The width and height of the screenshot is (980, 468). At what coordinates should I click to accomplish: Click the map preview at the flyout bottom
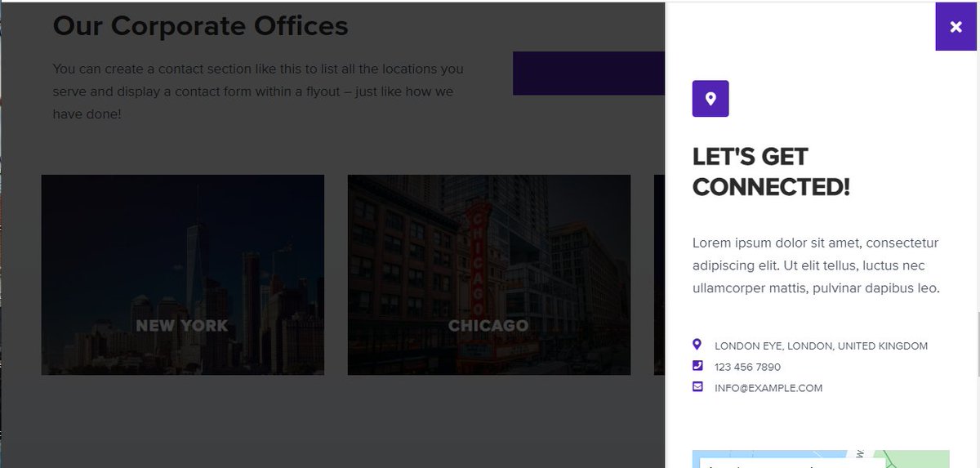(821, 459)
